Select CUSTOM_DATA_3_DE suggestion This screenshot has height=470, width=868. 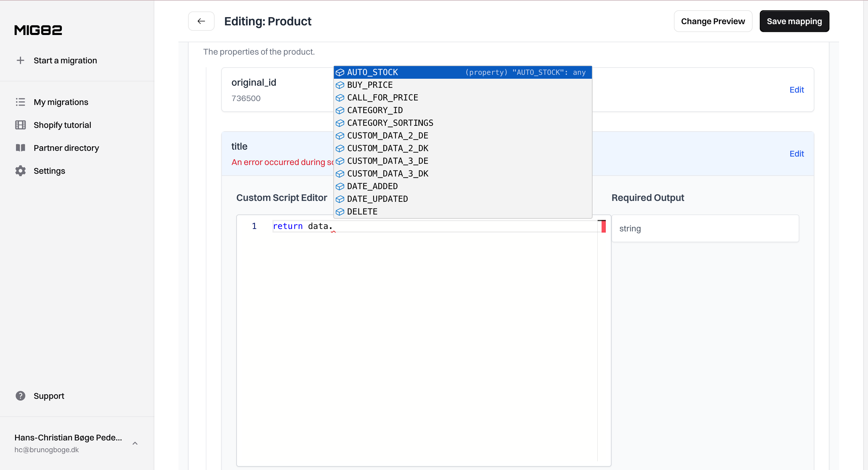click(x=463, y=161)
